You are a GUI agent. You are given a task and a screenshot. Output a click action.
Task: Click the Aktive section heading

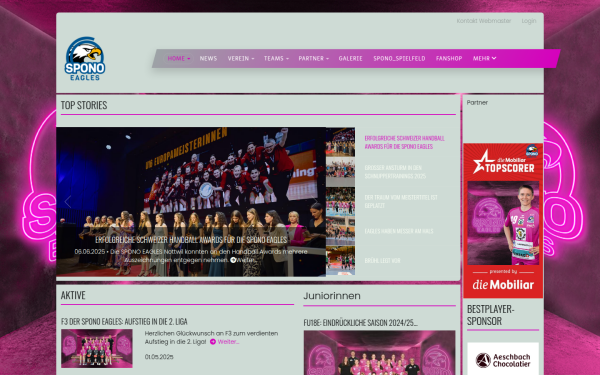tap(73, 295)
